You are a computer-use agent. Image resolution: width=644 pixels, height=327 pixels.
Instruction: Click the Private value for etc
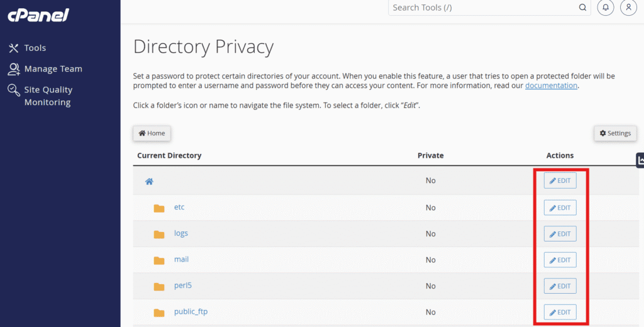click(x=430, y=208)
